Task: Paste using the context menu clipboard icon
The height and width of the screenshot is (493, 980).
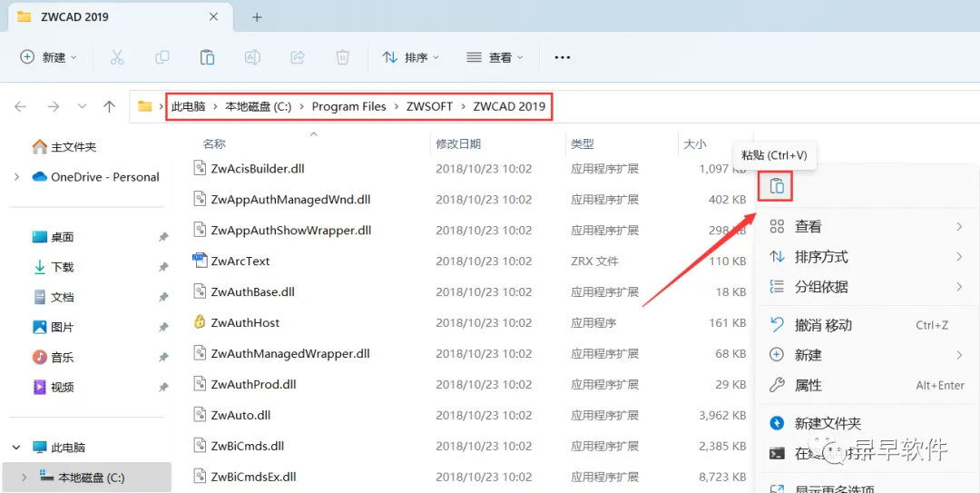Action: (x=776, y=186)
